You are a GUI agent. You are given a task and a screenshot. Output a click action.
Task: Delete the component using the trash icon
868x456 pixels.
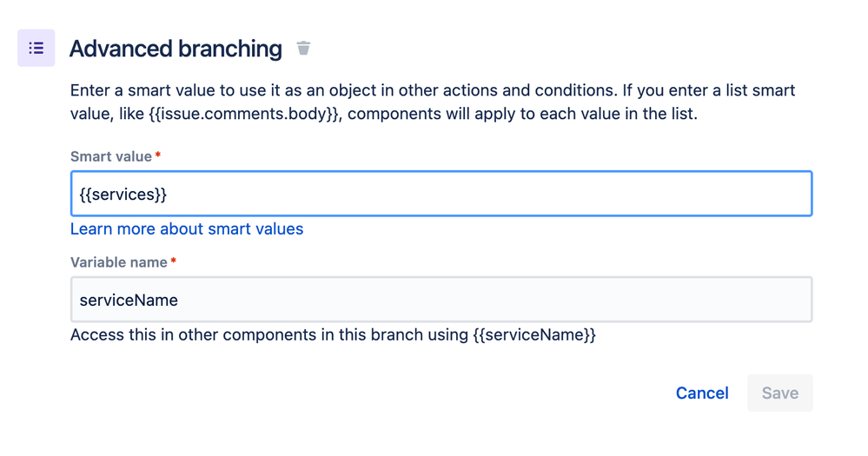(x=303, y=48)
